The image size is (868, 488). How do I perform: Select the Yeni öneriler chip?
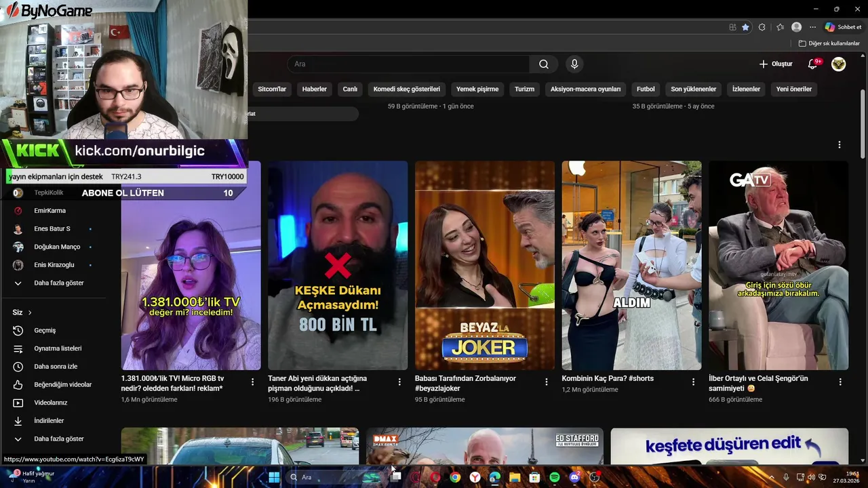coord(794,89)
